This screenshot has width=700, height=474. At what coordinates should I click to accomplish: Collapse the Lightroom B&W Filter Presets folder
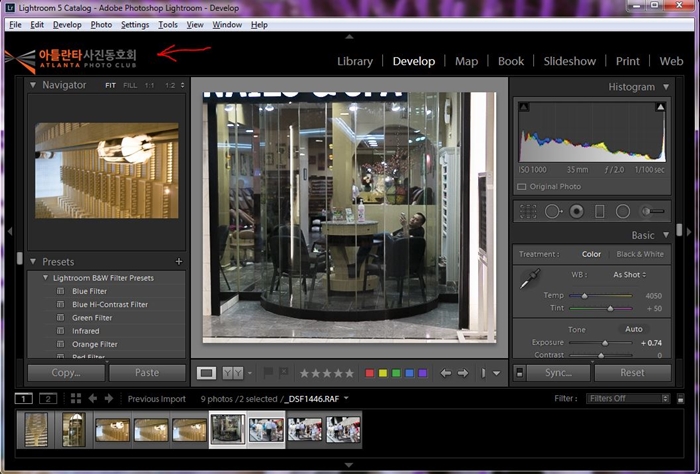46,278
